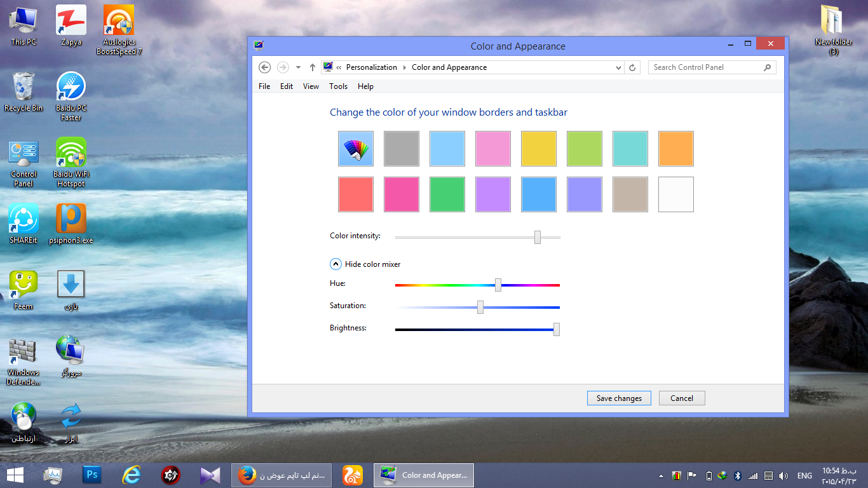Click the Windows Start button
Viewport: 868px width, 488px height.
click(15, 475)
